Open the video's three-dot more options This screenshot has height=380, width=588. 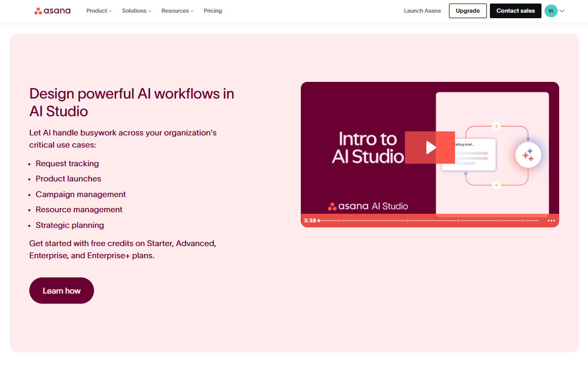pyautogui.click(x=551, y=221)
